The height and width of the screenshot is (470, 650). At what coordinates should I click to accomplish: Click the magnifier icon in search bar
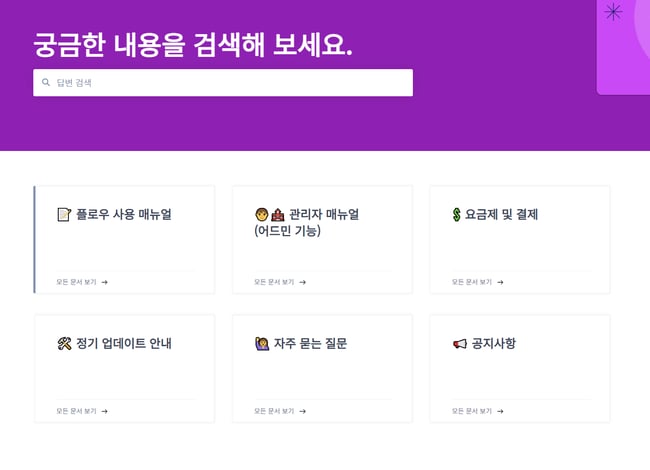pos(46,83)
